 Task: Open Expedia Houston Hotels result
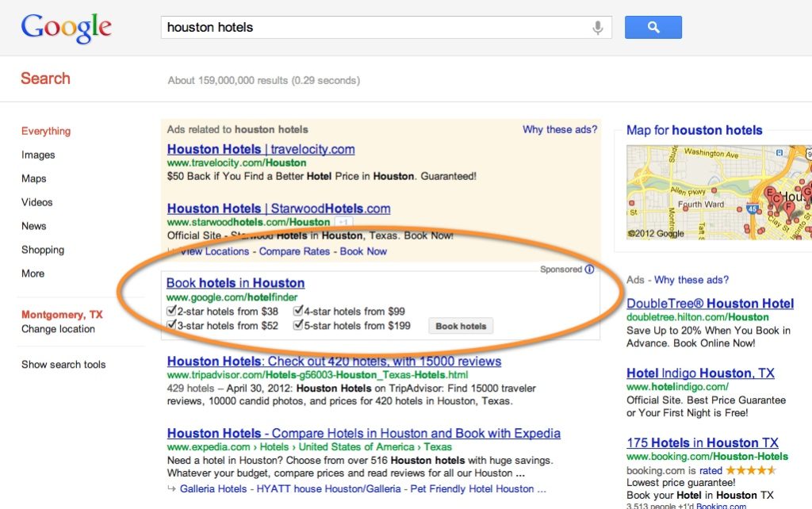[x=363, y=433]
